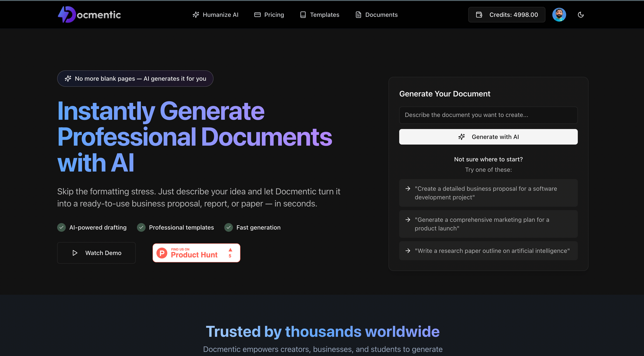The width and height of the screenshot is (644, 356).
Task: Click the Product Hunt upvote arrow
Action: (230, 250)
